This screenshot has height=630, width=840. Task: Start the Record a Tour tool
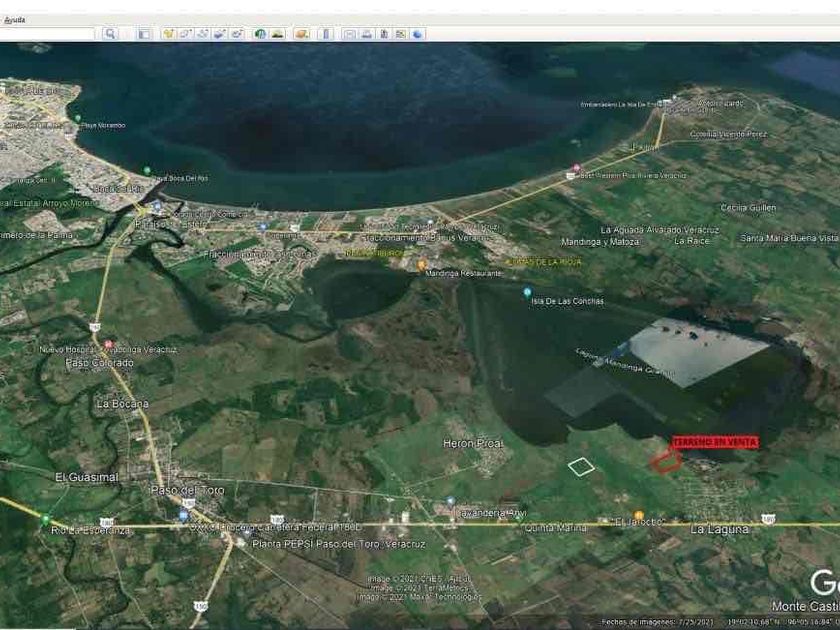(x=237, y=34)
